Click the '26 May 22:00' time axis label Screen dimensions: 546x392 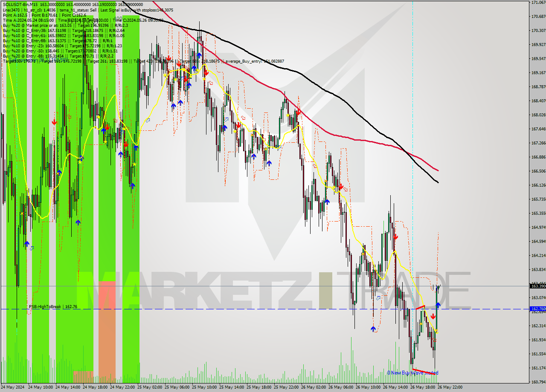[x=451, y=388]
